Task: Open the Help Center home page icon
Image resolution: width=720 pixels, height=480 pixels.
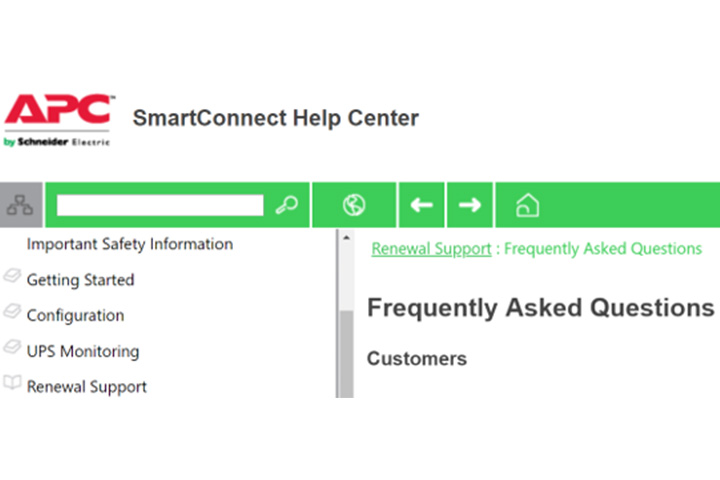Action: (x=527, y=206)
